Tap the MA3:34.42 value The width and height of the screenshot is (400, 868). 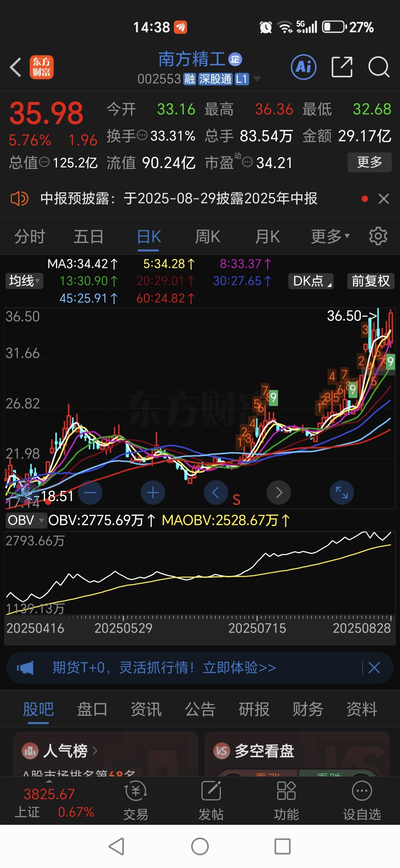(x=83, y=264)
